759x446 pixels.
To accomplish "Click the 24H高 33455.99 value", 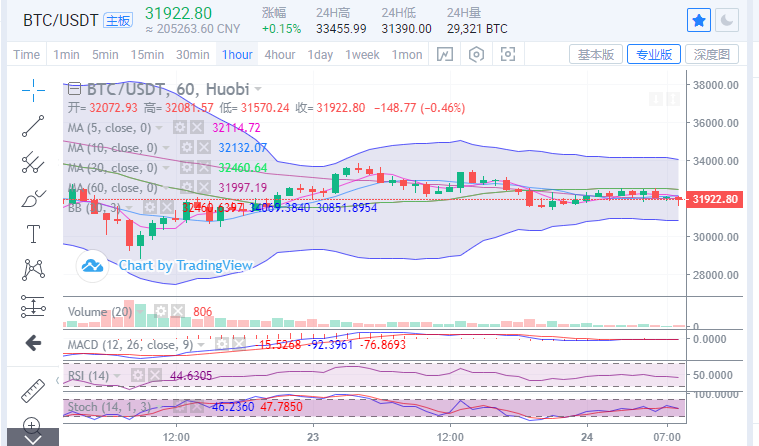I will (x=341, y=29).
